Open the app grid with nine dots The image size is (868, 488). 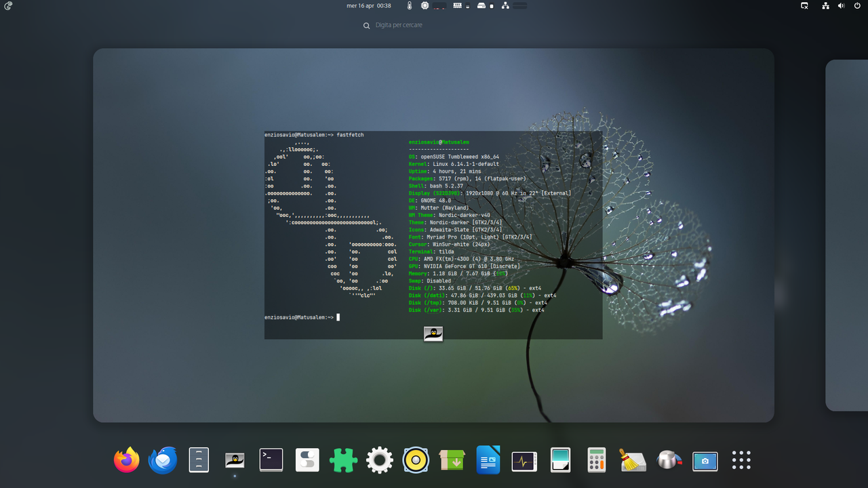pyautogui.click(x=741, y=460)
